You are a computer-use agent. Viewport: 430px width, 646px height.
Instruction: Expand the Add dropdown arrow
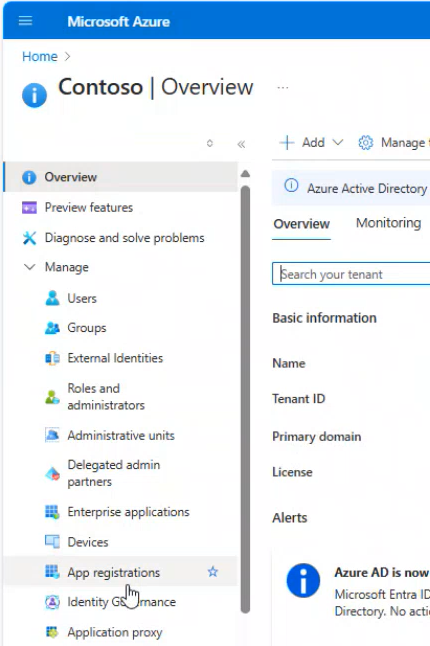338,143
